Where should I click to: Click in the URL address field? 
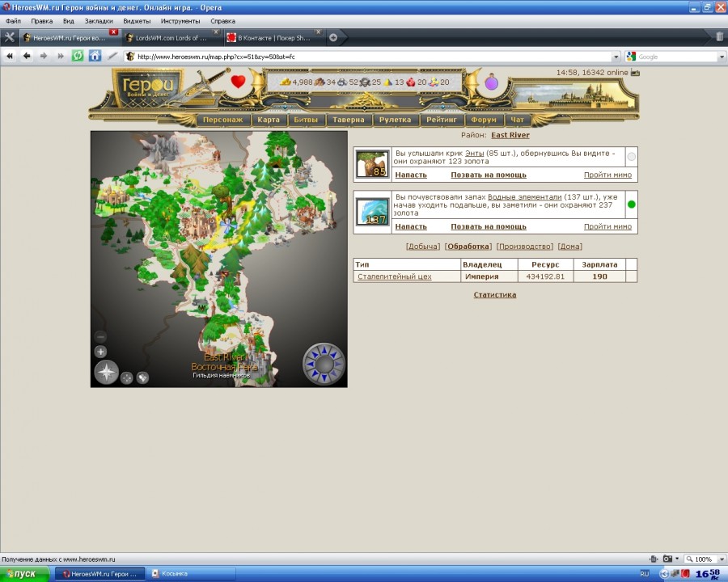(371, 57)
